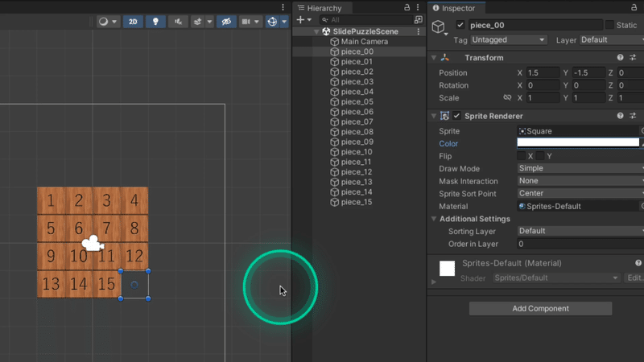Open scene camera settings icon
Image resolution: width=644 pixels, height=362 pixels.
(x=246, y=22)
